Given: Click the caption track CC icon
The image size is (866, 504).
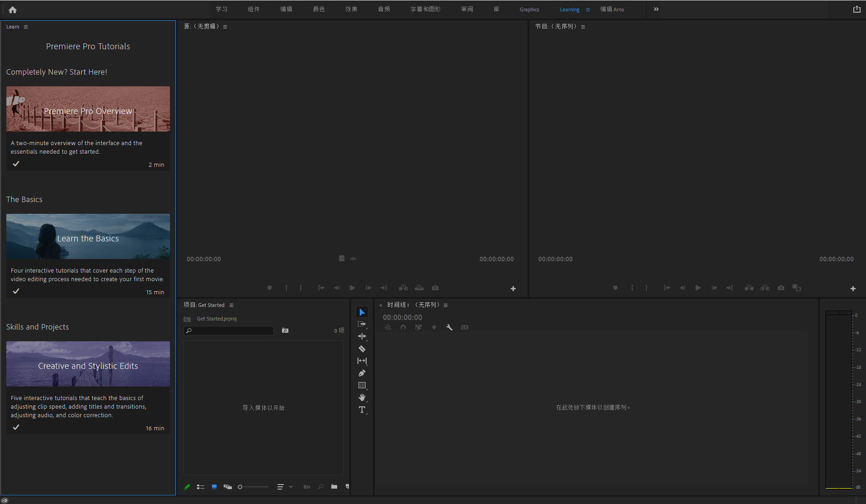Looking at the screenshot, I should click(x=465, y=327).
